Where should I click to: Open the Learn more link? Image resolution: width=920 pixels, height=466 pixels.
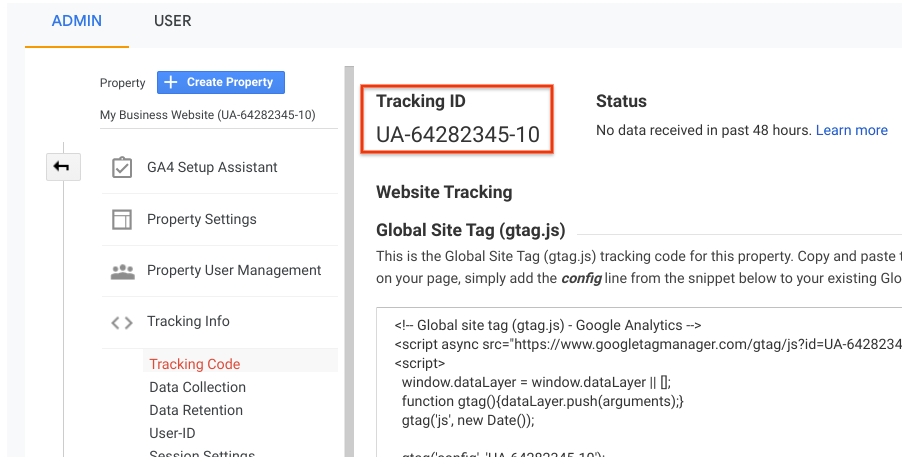851,130
